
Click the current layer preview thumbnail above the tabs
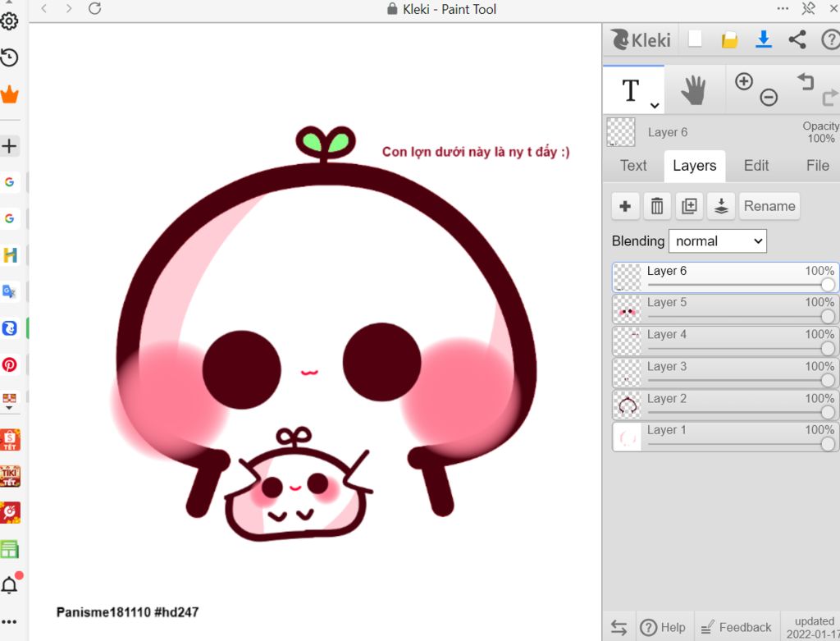click(x=621, y=132)
